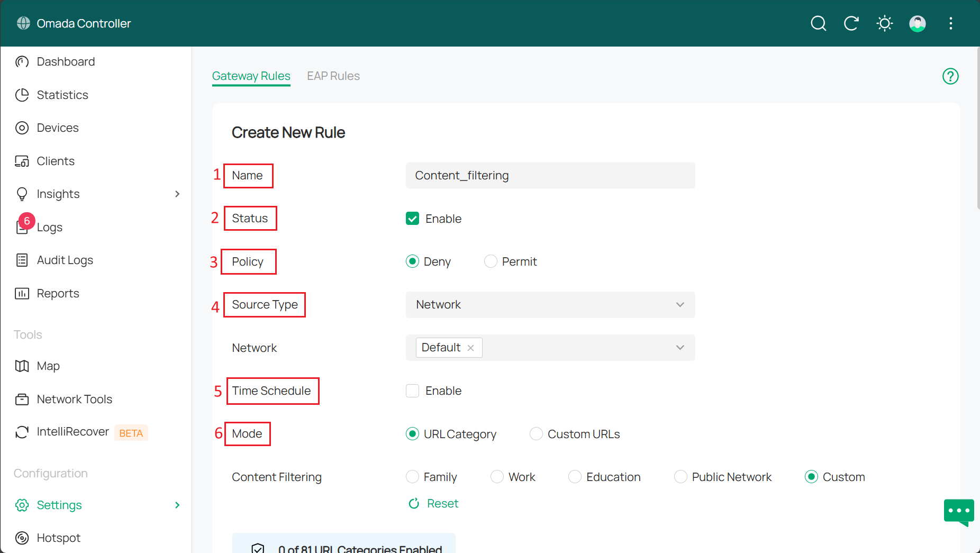Click the IntelliRecover circular arrows icon
The width and height of the screenshot is (980, 553).
[22, 432]
